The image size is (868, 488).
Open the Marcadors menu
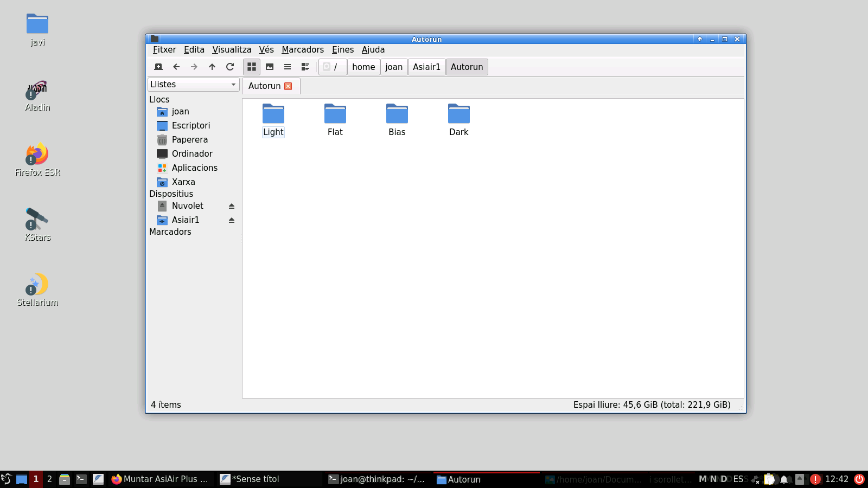[302, 50]
